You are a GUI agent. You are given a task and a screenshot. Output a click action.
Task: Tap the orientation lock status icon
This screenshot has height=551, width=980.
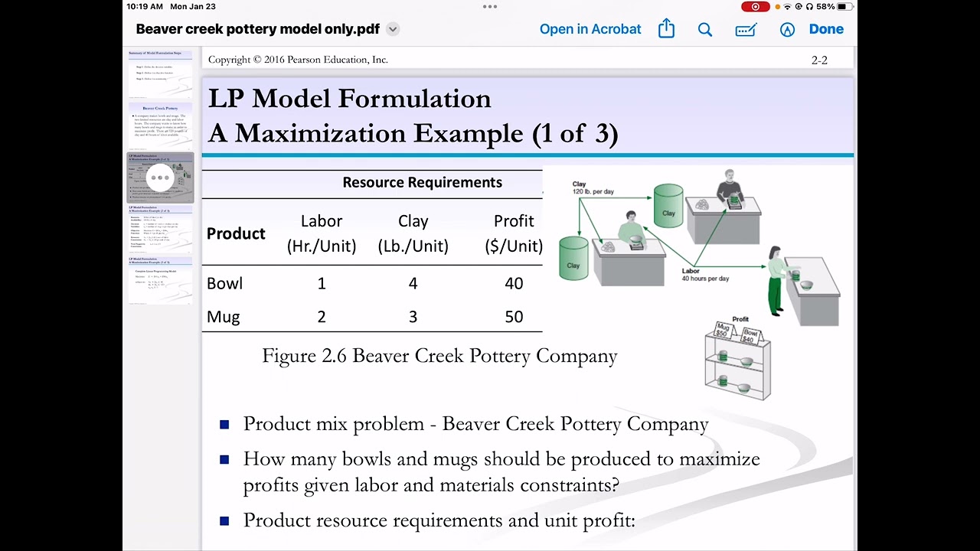coord(799,6)
